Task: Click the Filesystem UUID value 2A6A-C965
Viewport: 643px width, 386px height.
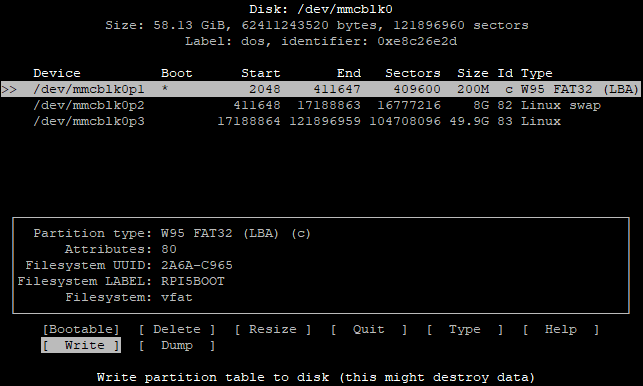Action: [x=197, y=265]
